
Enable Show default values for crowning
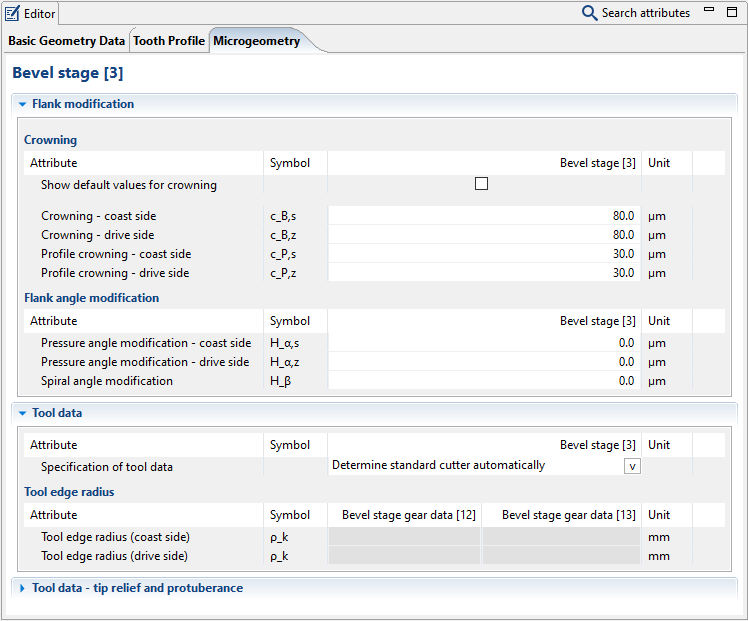point(481,184)
